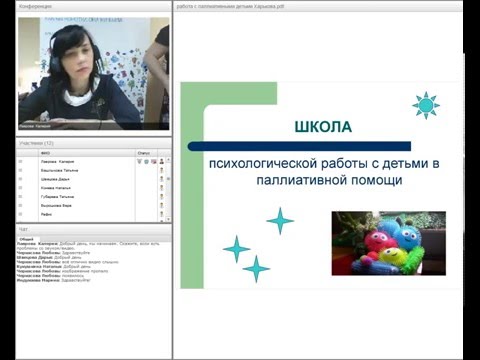Click the user avatar icon in Вырышева Вера row
Viewport: 480px width, 360px height.
click(x=162, y=205)
